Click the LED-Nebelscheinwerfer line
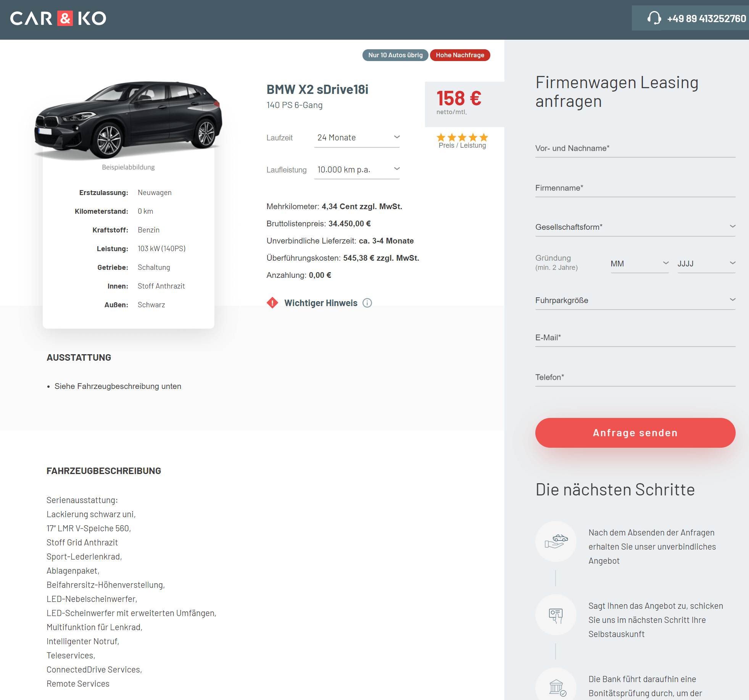This screenshot has height=700, width=749. pos(92,599)
